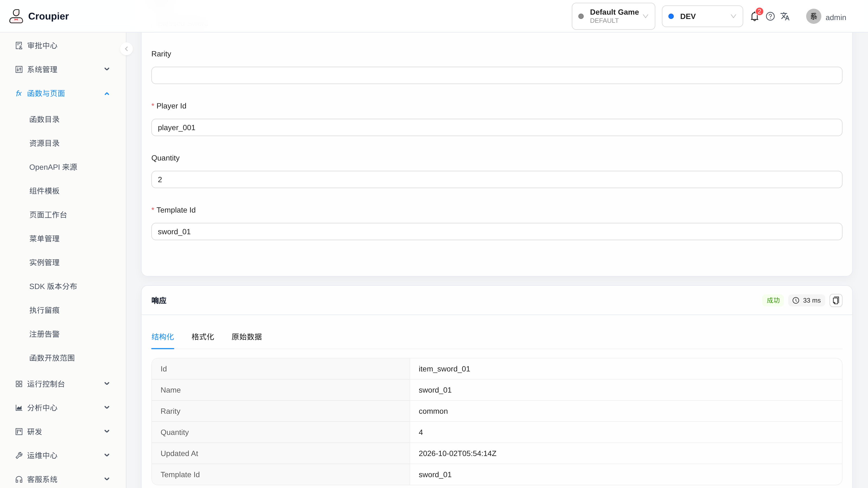Screen dimensions: 868x488
Task: Open OpenAPI 来源 menu item
Action: click(53, 167)
